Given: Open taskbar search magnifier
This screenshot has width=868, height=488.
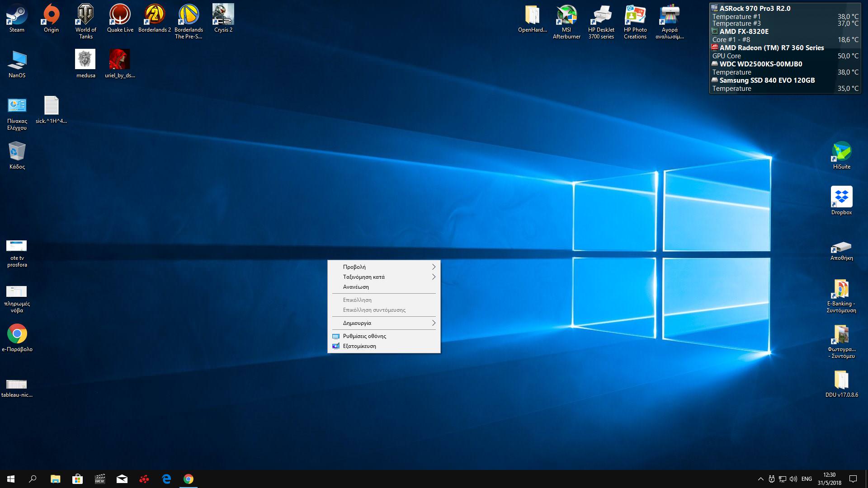Looking at the screenshot, I should point(33,479).
